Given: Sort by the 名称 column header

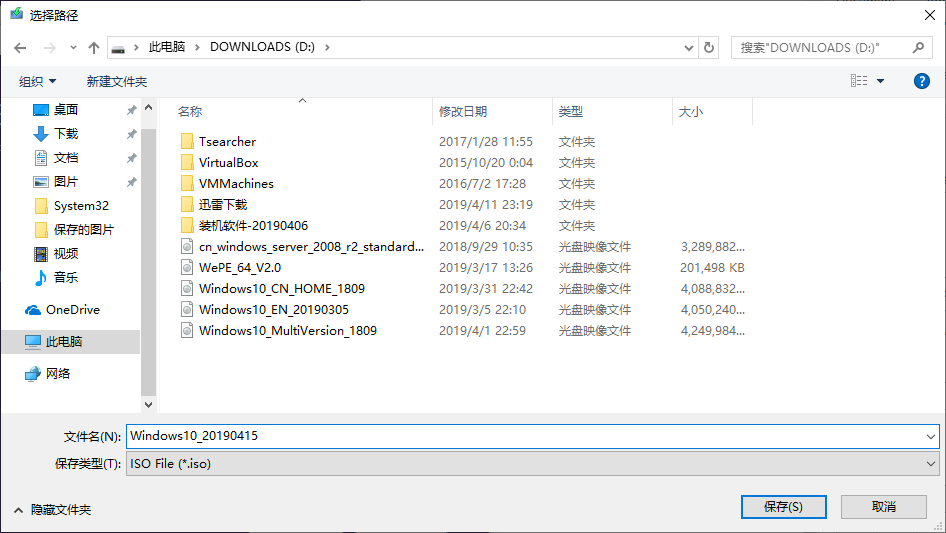Looking at the screenshot, I should coord(190,112).
